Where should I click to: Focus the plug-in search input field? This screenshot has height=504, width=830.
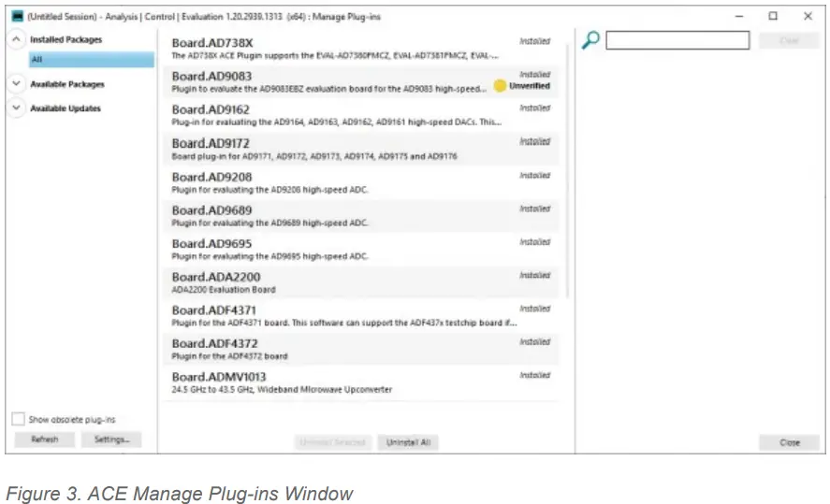point(677,40)
